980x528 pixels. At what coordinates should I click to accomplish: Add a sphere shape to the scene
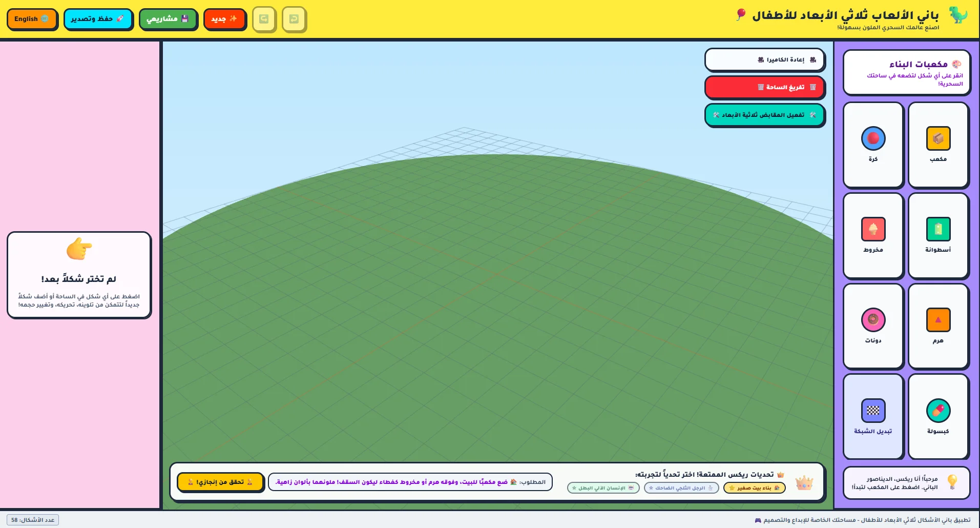[x=873, y=145]
